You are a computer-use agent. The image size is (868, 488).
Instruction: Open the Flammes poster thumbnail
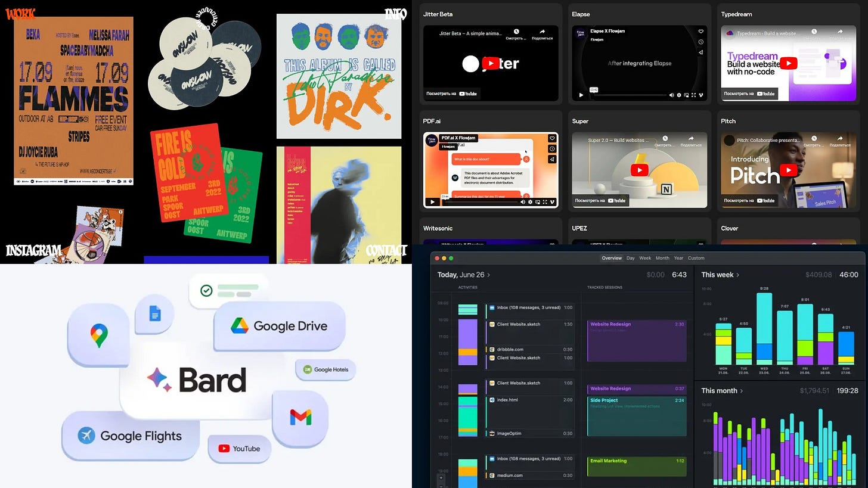[x=73, y=101]
